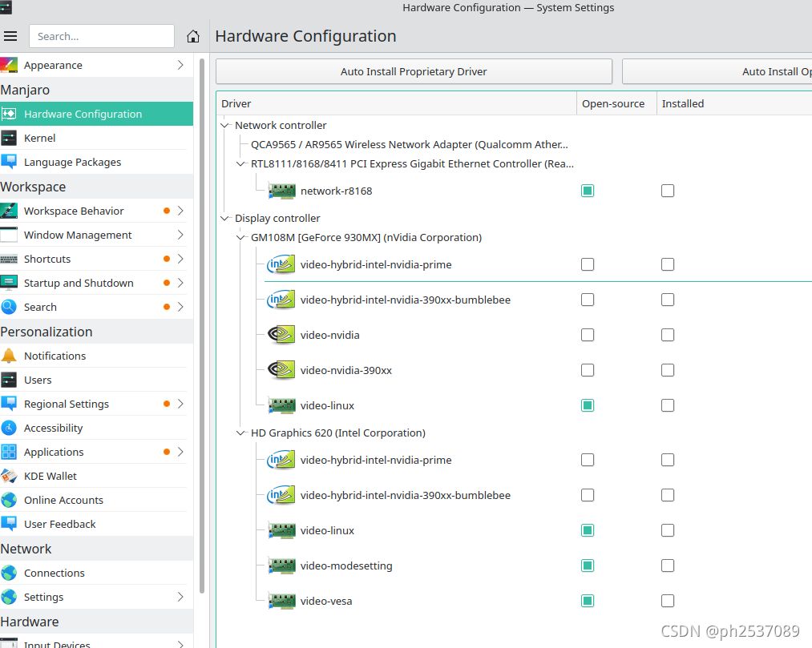Click the Workspace Behavior icon
This screenshot has height=648, width=812.
click(x=9, y=211)
